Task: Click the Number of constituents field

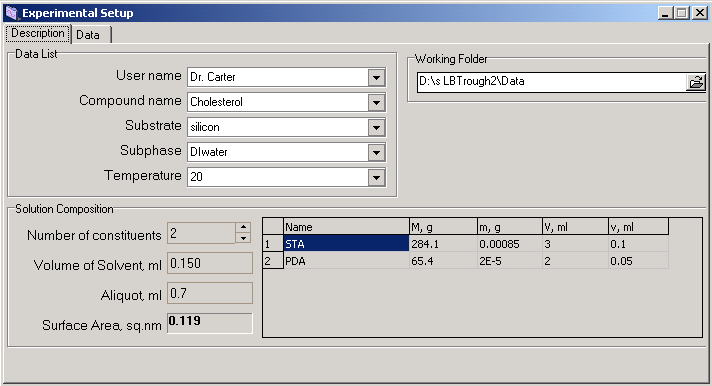Action: point(202,233)
